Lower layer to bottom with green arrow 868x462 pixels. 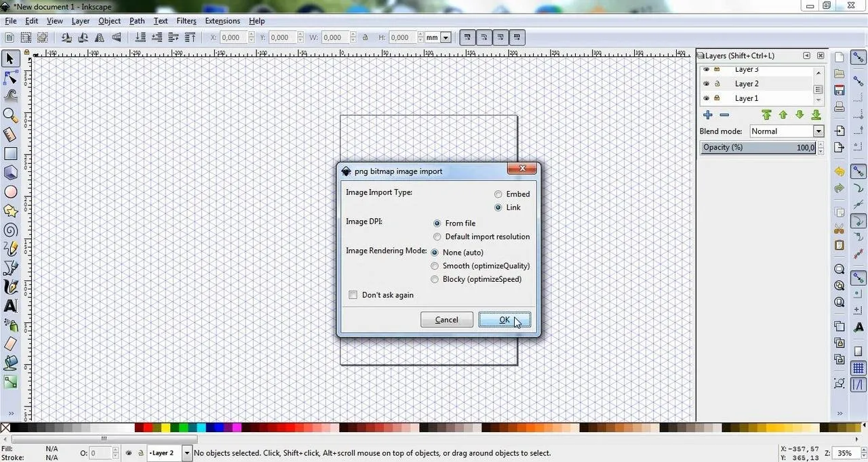[x=816, y=115]
